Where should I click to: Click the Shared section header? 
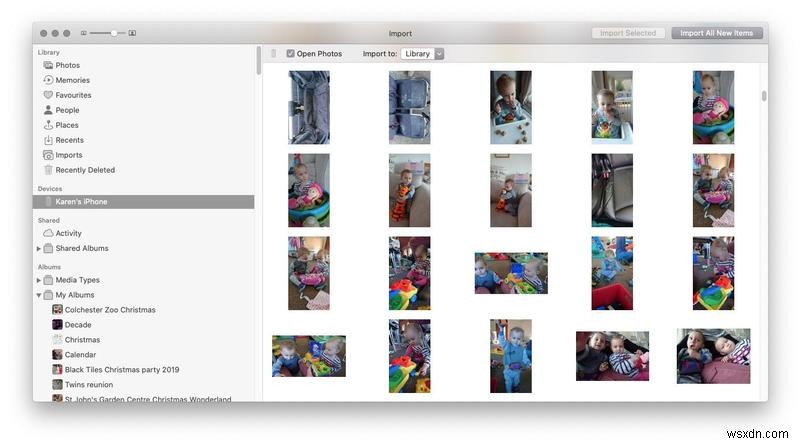pyautogui.click(x=48, y=220)
